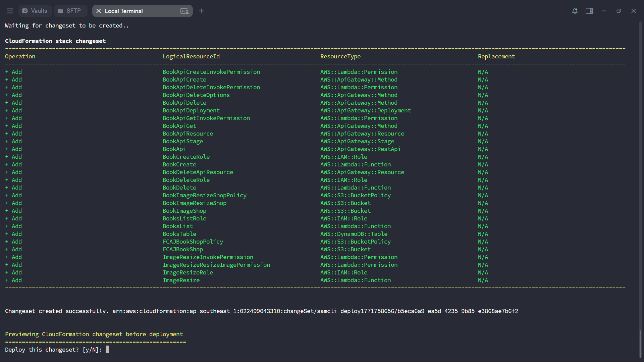Click AWS::DynamoDB::Table type text
Image resolution: width=644 pixels, height=362 pixels.
coord(354,234)
